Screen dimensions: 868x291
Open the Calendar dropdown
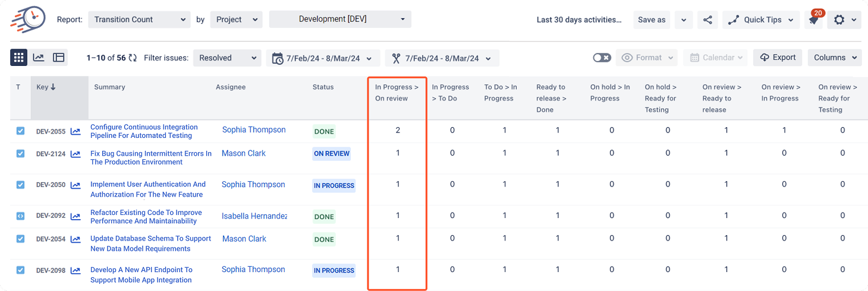click(x=716, y=58)
